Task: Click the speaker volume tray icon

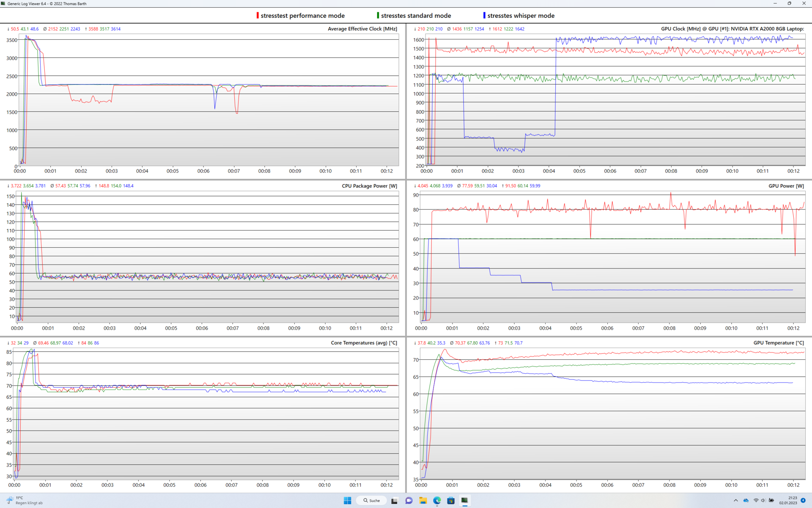Action: (x=763, y=500)
